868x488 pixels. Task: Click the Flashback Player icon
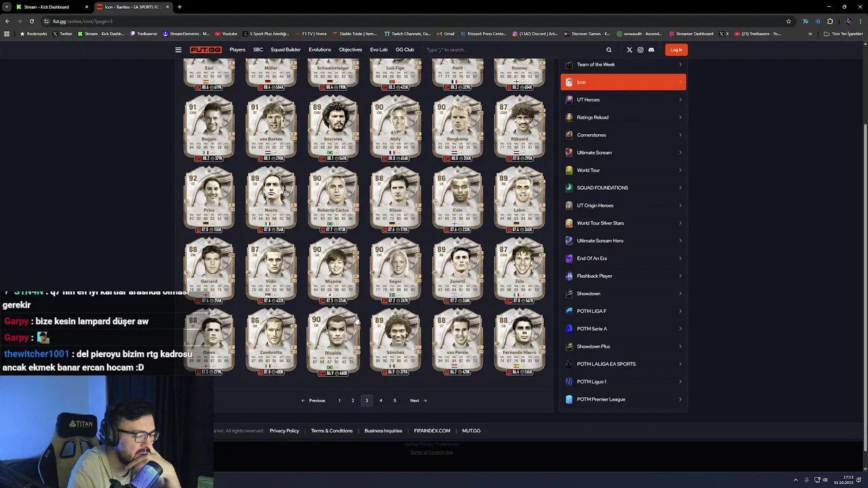click(569, 276)
